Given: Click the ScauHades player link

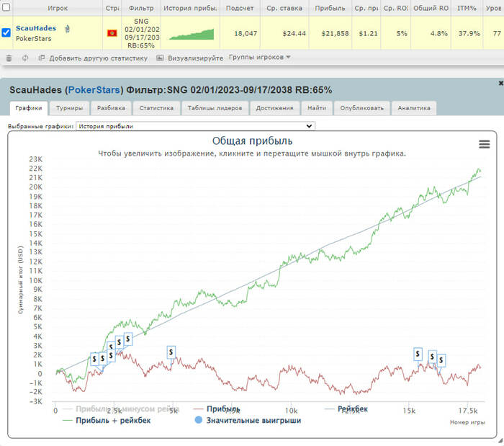Looking at the screenshot, I should (x=36, y=28).
